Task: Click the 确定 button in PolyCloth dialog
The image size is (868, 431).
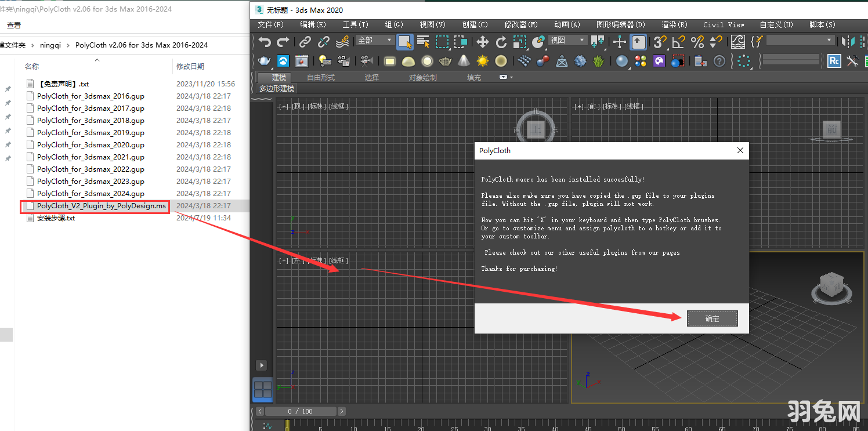Action: coord(712,318)
